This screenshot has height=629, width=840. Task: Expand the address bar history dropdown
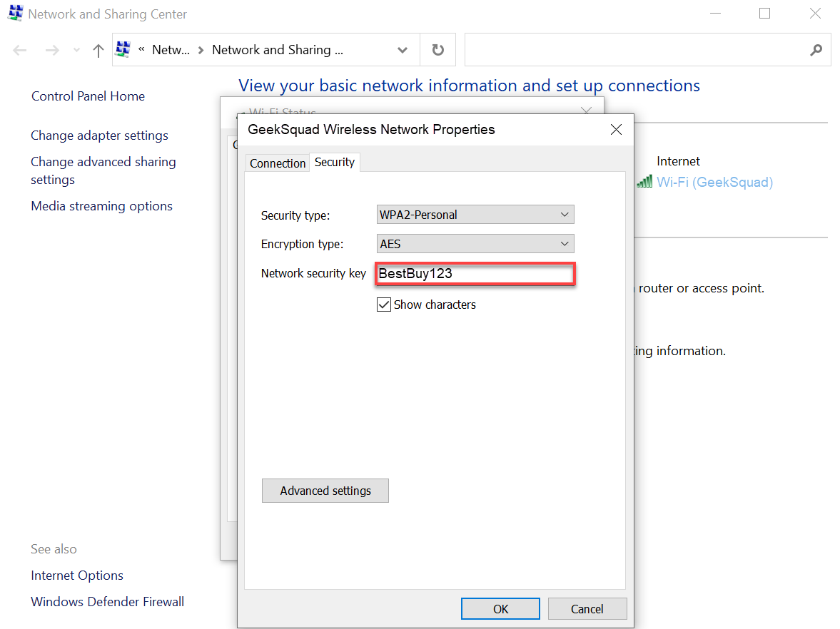coord(403,50)
